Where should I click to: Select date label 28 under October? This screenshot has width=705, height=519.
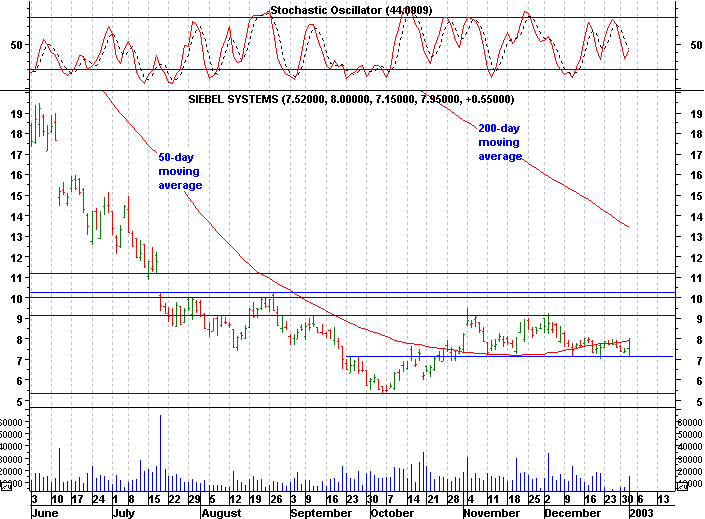click(x=454, y=499)
